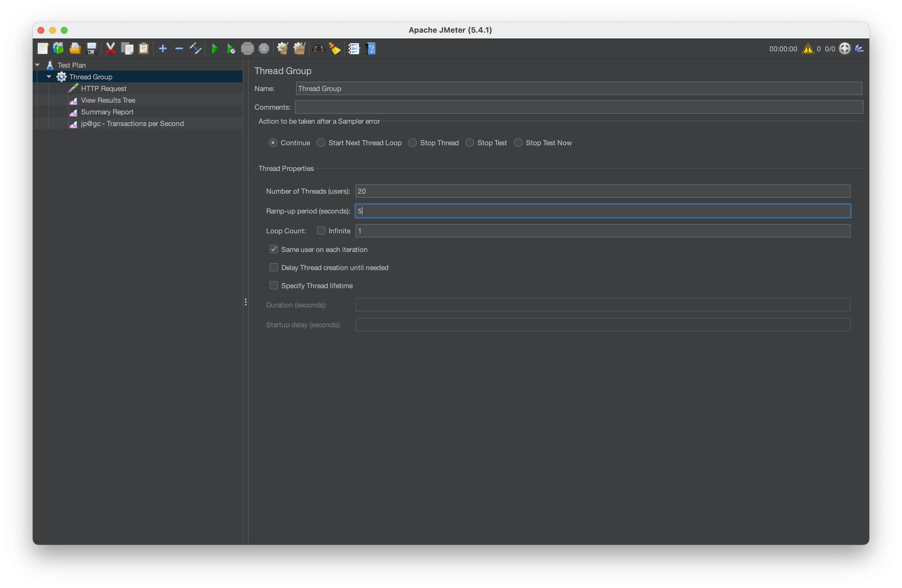Click the Clear results broom icon
This screenshot has height=588, width=902.
click(282, 48)
